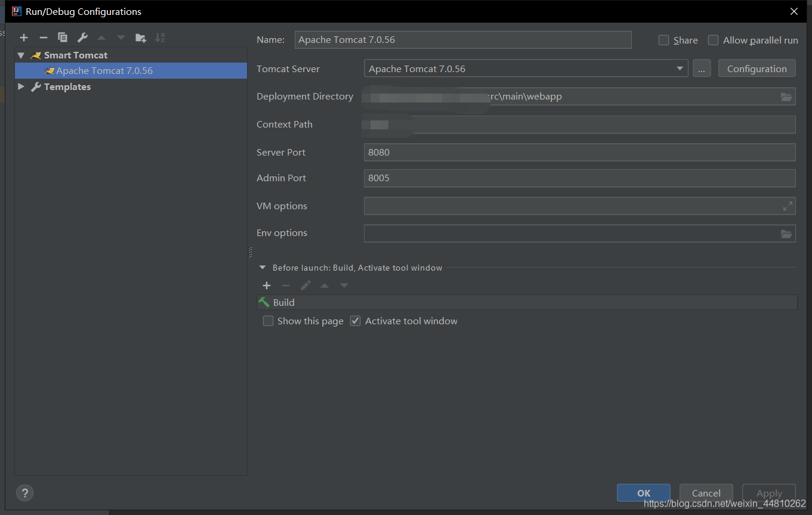The image size is (812, 515).
Task: Focus the Server Port field with 8080
Action: click(579, 152)
